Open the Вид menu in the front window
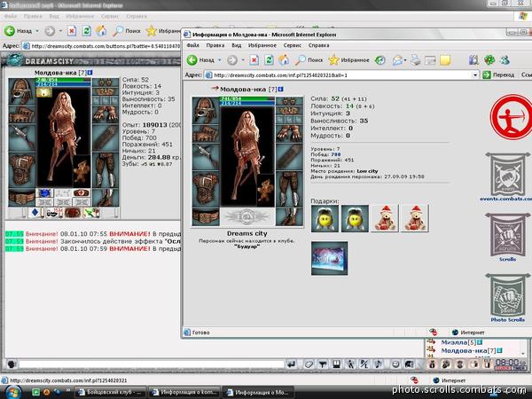Screen dimensions: 532x399 pos(237,45)
